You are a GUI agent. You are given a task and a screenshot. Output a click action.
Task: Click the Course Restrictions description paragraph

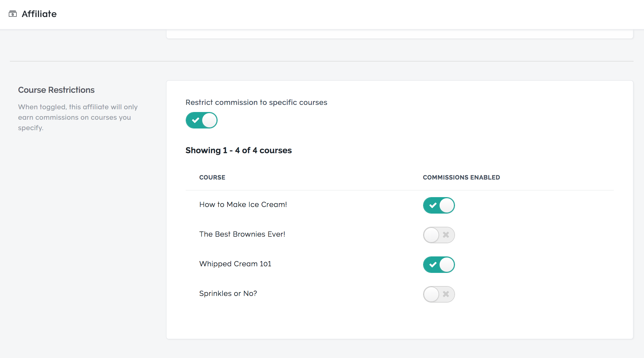78,118
